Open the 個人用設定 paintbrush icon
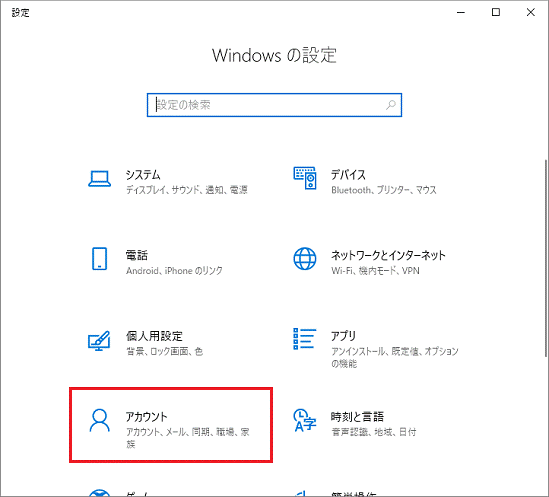549x497 pixels. 99,340
